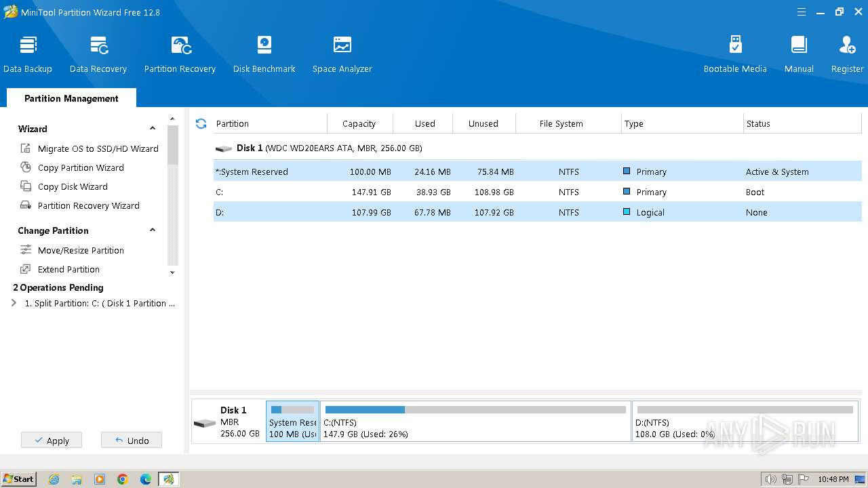The width and height of the screenshot is (868, 488).
Task: Select the *:System Reserved partition row
Action: coord(537,171)
